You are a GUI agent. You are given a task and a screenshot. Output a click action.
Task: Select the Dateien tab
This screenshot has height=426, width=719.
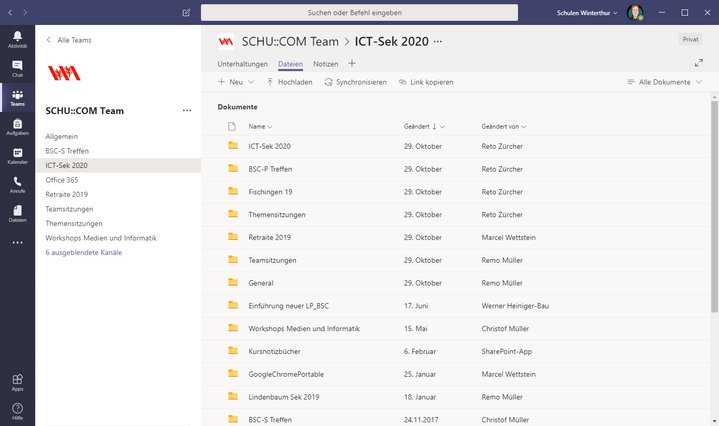pos(290,64)
